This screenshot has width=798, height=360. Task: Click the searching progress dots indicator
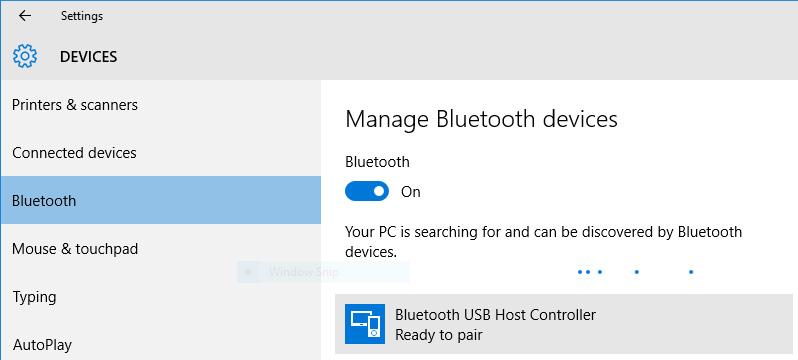(x=636, y=272)
